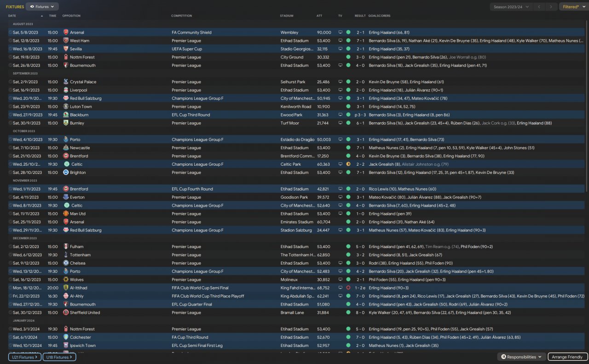Click the opposition name Luton Town
Viewport: 589px width, 364px height.
81,107
